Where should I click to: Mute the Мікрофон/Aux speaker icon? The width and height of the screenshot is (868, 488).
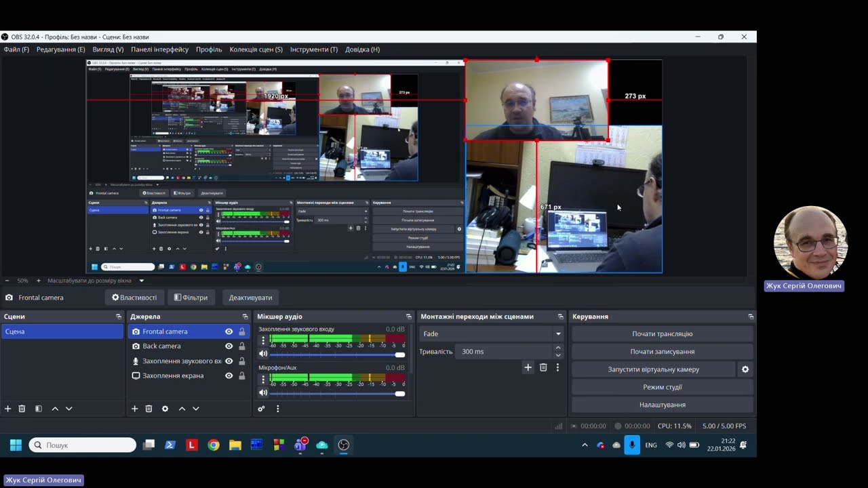263,393
